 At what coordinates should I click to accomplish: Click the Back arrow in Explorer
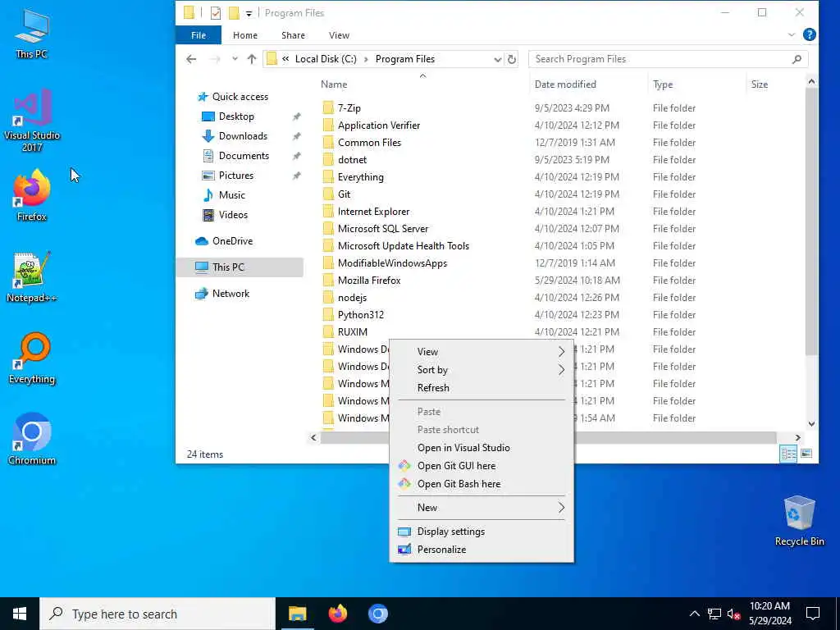pos(191,59)
